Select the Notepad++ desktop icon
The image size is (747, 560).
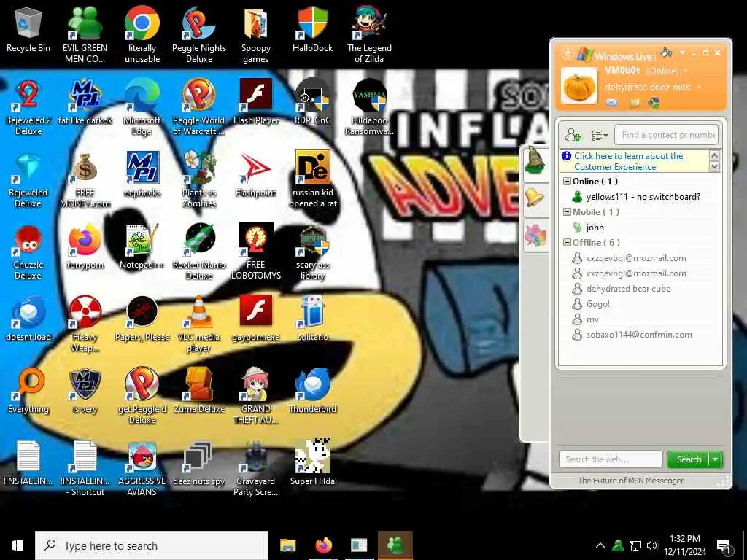pyautogui.click(x=142, y=246)
